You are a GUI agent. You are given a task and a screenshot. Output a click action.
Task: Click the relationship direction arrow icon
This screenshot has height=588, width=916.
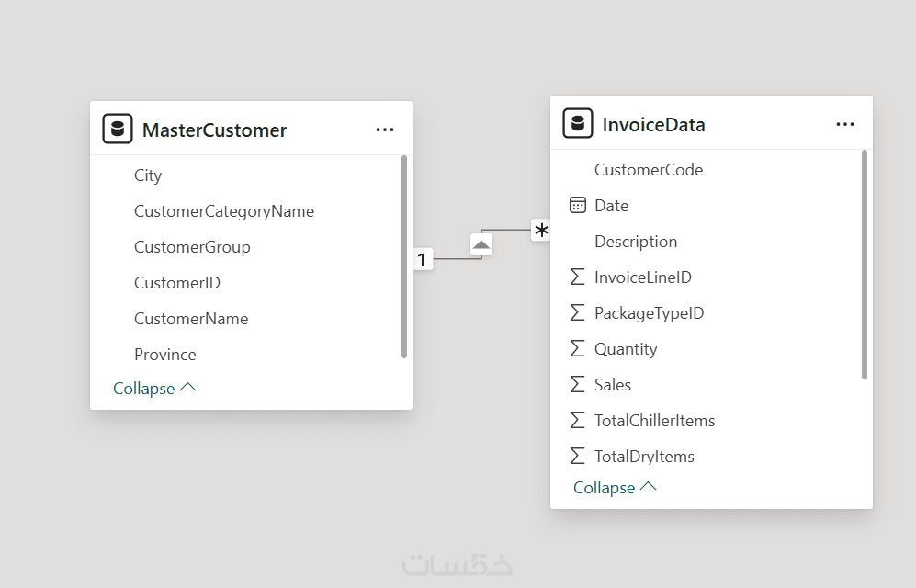pyautogui.click(x=481, y=244)
